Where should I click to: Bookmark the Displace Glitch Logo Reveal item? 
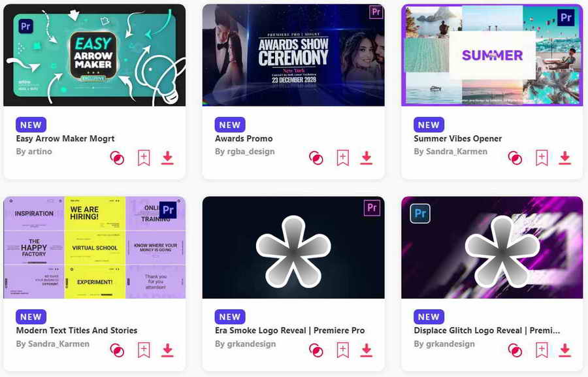coord(542,350)
